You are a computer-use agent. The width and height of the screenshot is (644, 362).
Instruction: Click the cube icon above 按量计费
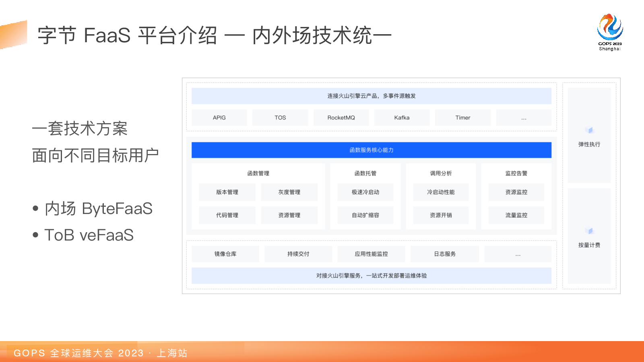[589, 231]
